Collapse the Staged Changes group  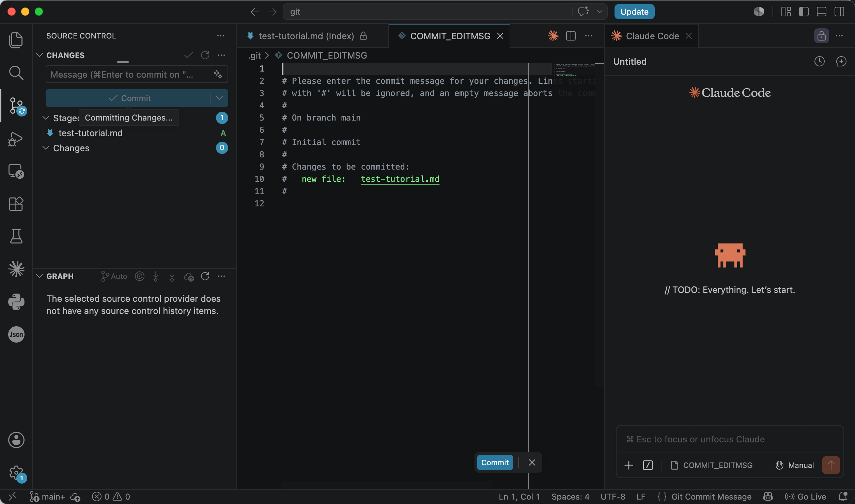click(45, 118)
